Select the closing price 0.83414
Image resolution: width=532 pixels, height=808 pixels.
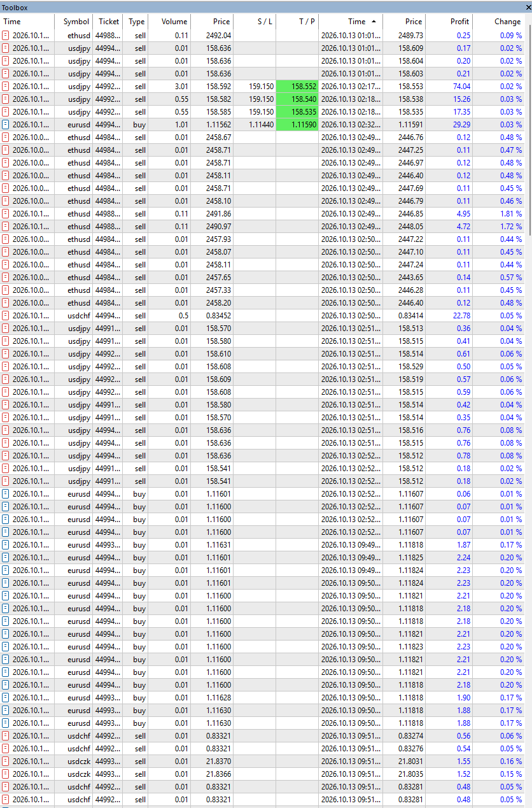(411, 316)
